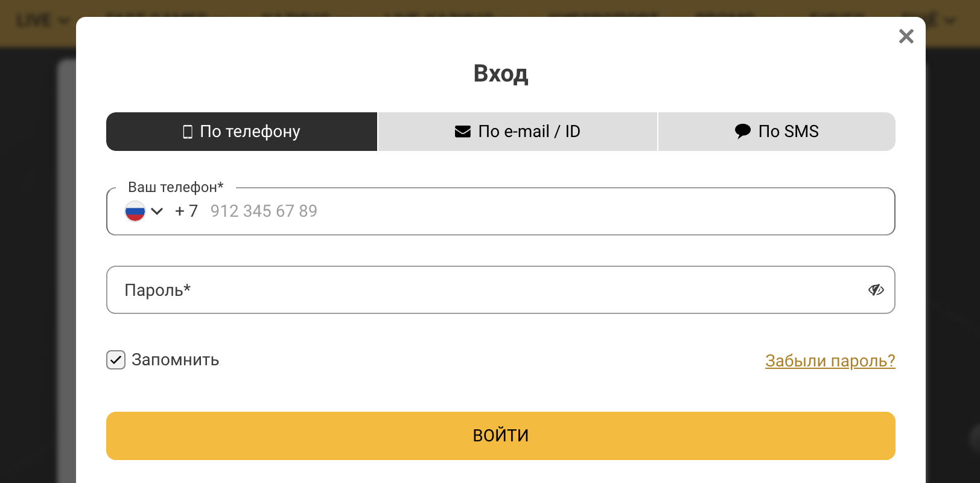Image resolution: width=980 pixels, height=483 pixels.
Task: Click the Запомнить label text
Action: coord(176,360)
